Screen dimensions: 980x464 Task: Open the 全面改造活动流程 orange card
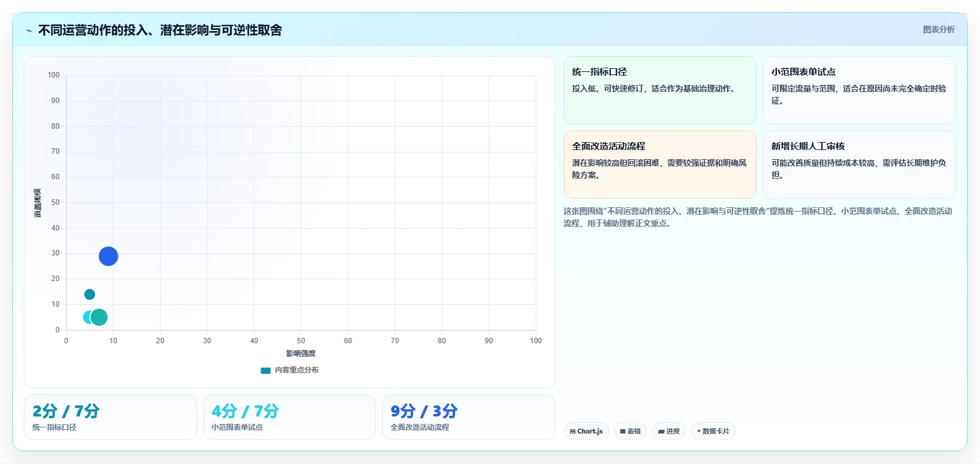click(x=660, y=165)
